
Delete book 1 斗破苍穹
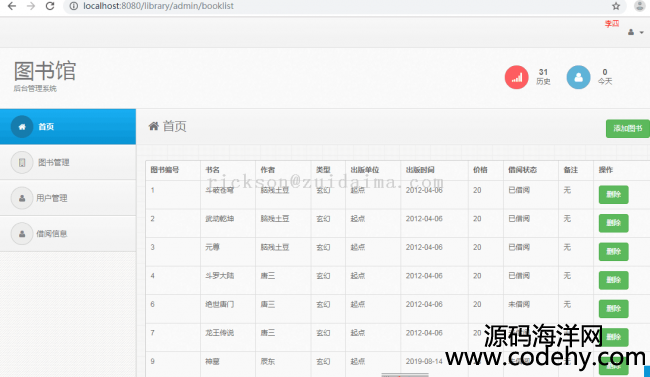[614, 195]
